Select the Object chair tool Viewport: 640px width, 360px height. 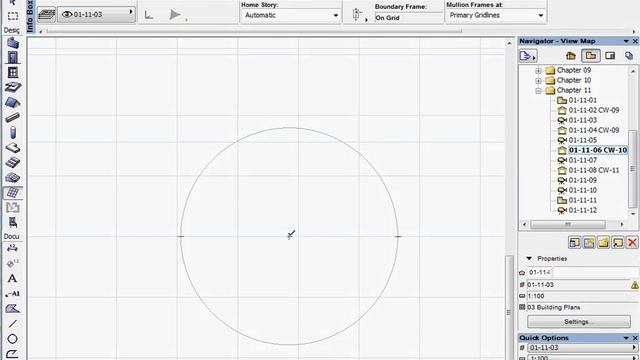pos(13,222)
